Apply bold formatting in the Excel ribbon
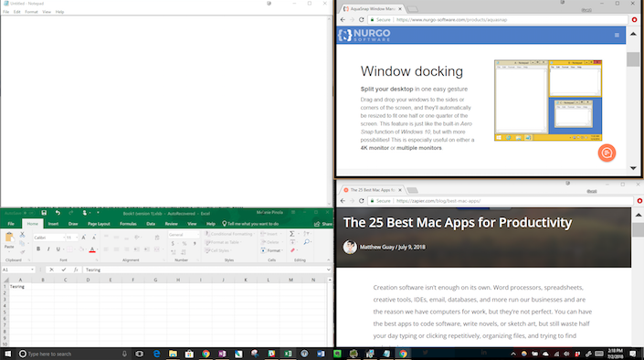The image size is (644, 360). (x=38, y=249)
